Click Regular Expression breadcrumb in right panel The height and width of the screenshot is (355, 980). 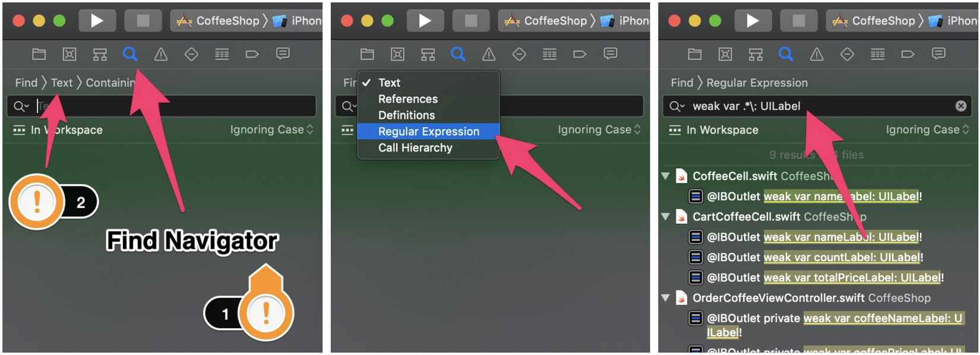757,83
